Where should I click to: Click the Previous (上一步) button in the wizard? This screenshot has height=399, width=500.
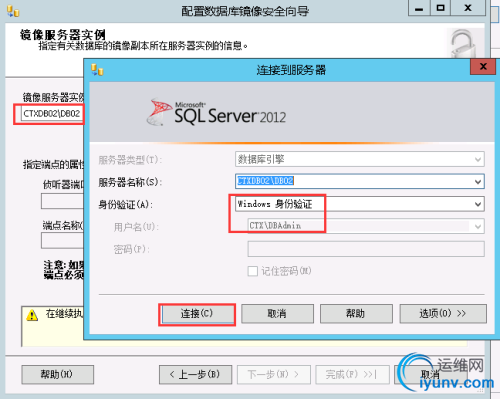pyautogui.click(x=195, y=375)
